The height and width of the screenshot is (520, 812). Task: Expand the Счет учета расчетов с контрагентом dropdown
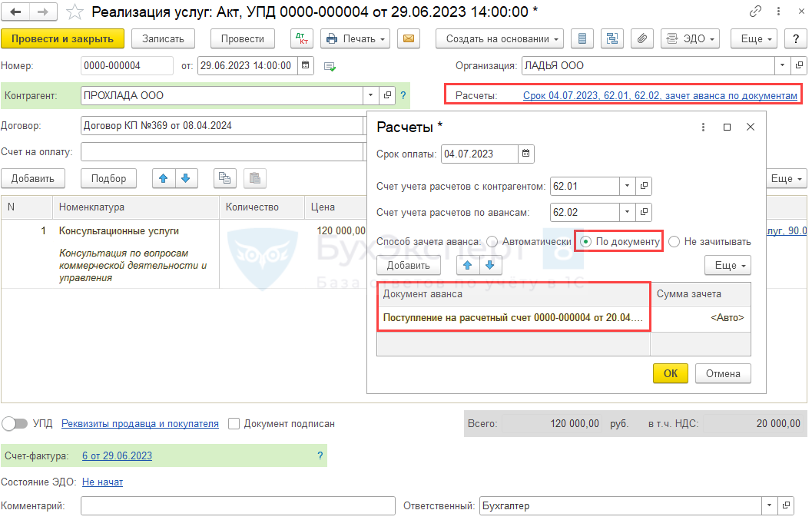pyautogui.click(x=627, y=186)
